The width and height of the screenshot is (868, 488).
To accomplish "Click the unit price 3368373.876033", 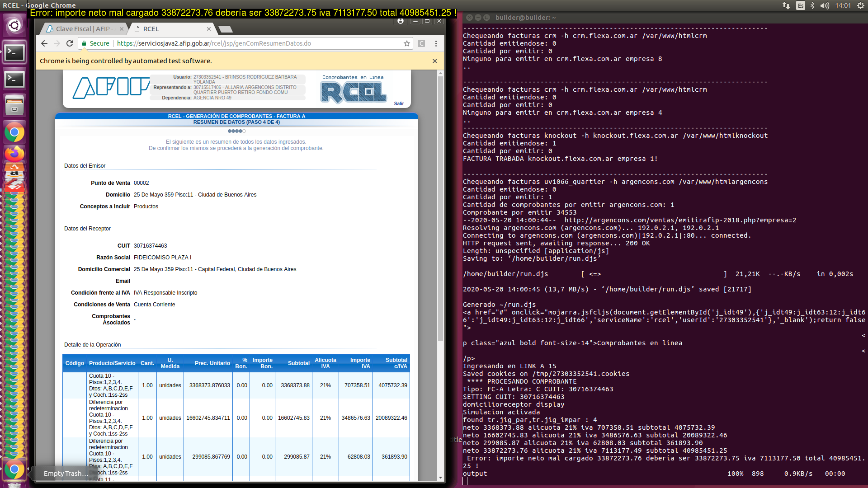I will [209, 385].
